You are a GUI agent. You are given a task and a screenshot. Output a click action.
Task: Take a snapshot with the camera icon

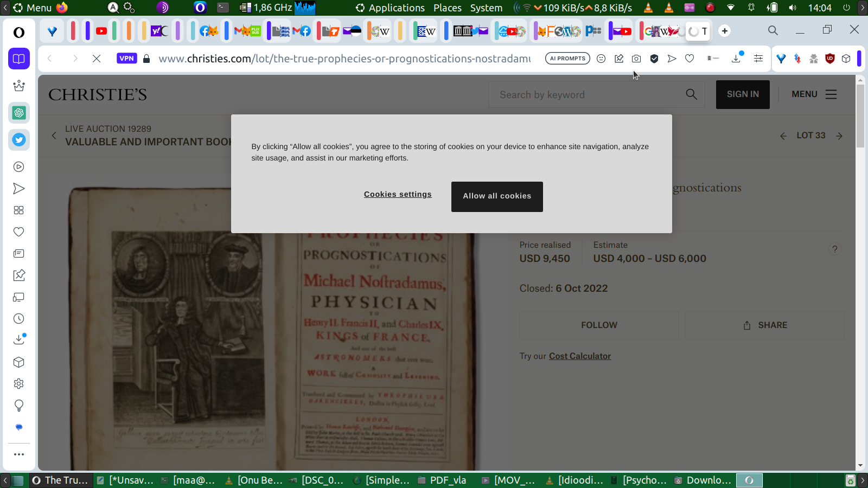pyautogui.click(x=636, y=59)
